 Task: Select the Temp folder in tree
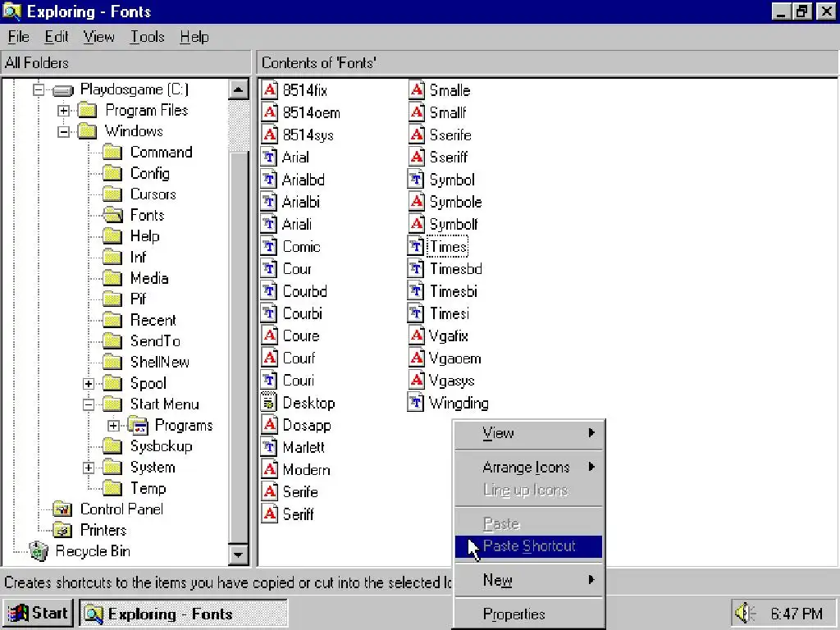(x=148, y=489)
